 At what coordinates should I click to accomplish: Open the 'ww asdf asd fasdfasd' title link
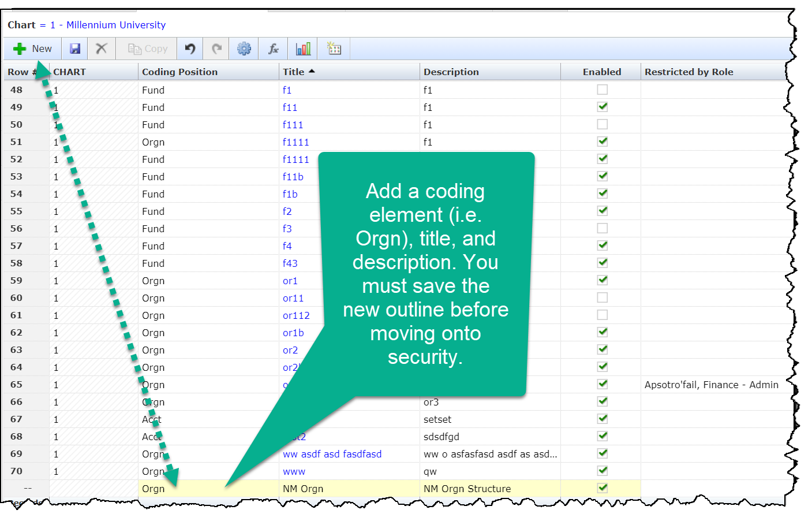332,454
